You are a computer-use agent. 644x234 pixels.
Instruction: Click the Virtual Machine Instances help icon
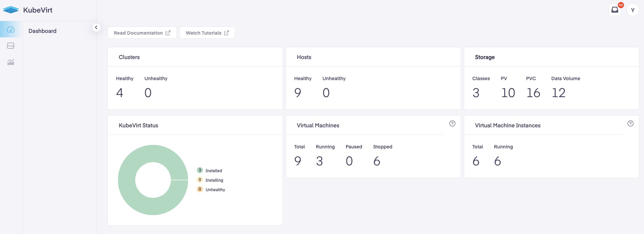(630, 124)
